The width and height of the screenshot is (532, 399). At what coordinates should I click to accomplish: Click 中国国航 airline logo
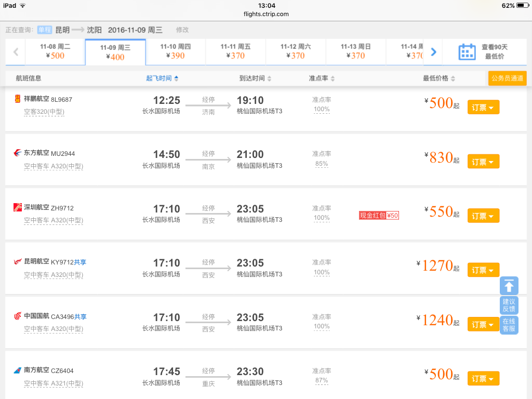coord(17,316)
